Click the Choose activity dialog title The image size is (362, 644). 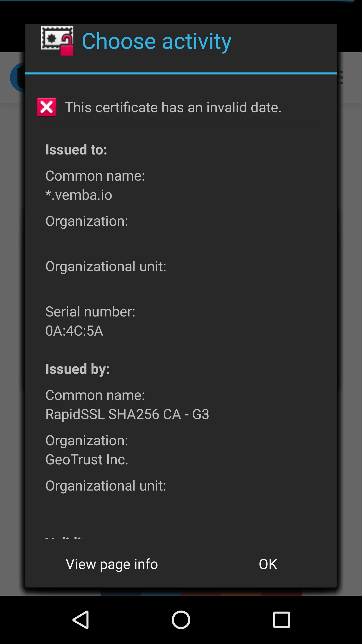tap(156, 41)
